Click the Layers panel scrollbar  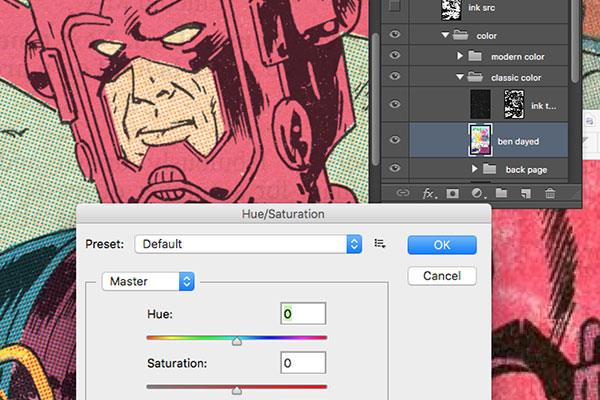click(x=574, y=40)
